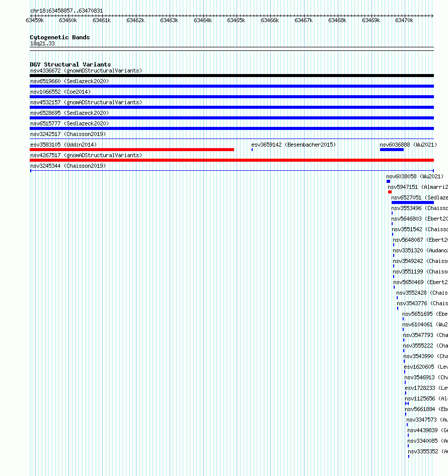Click nsv5661884 variant label
Screen dimensions: 448x476
pos(426,409)
